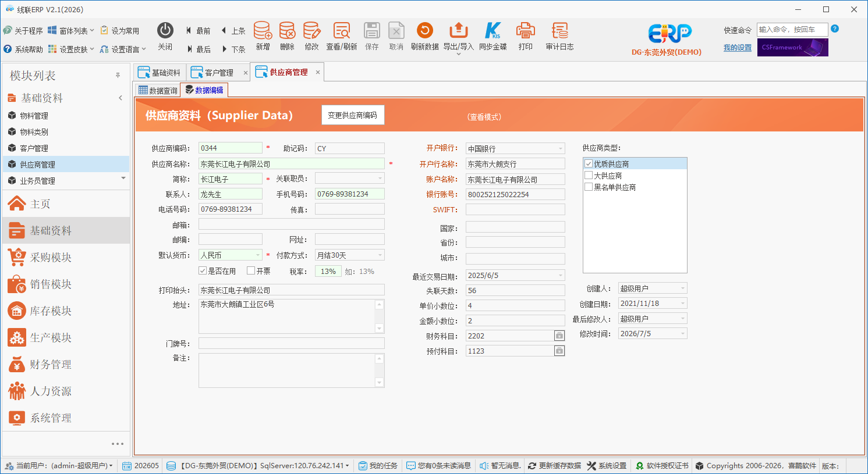Click the lookup button beside 预付科目 1123
The image size is (868, 474).
(559, 351)
